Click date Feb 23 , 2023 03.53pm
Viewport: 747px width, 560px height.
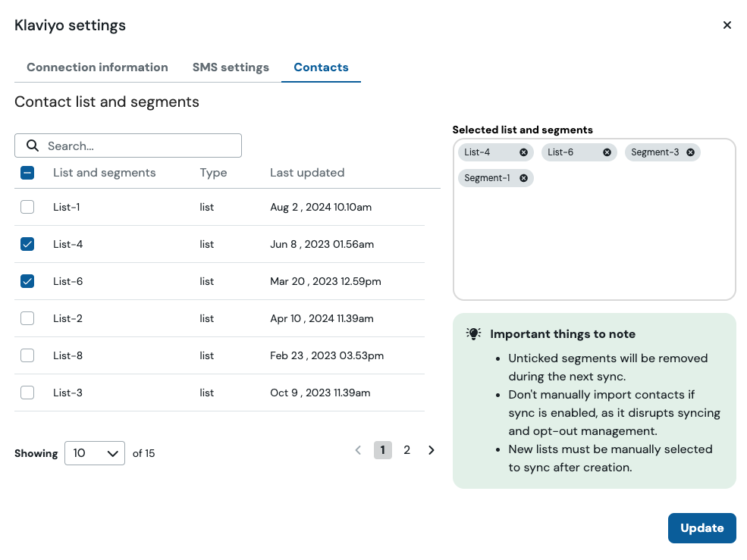tap(327, 355)
